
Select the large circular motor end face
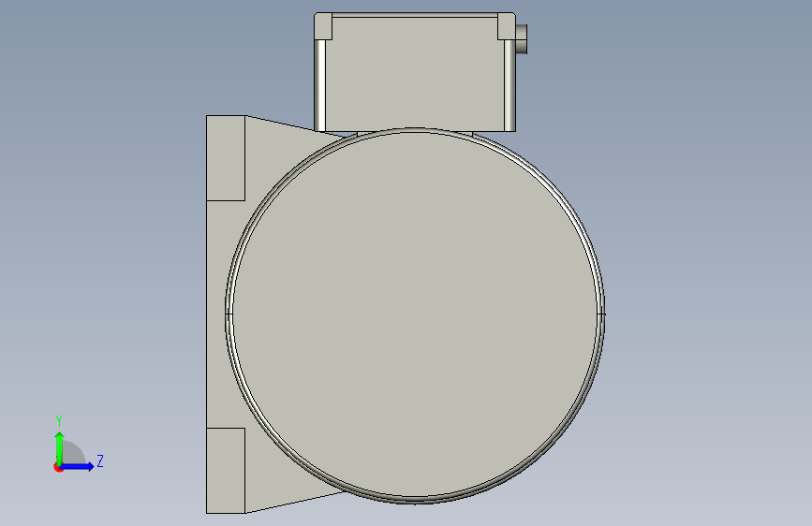(415, 315)
